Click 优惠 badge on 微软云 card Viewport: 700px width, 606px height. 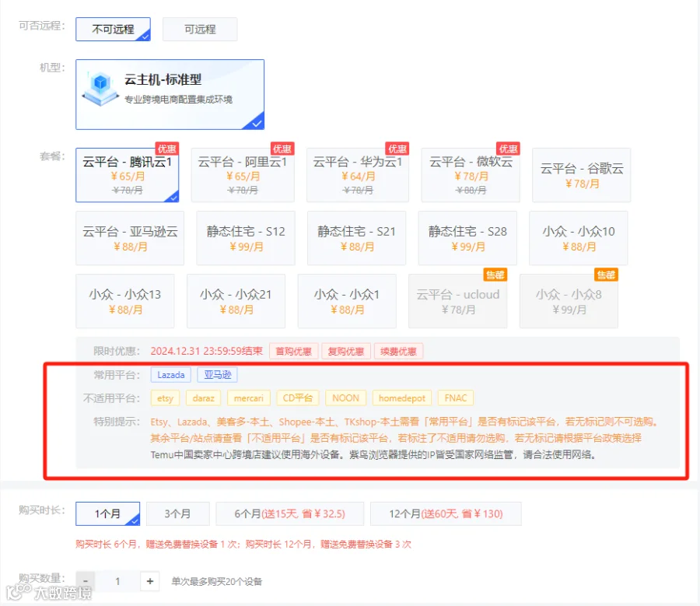pos(508,149)
